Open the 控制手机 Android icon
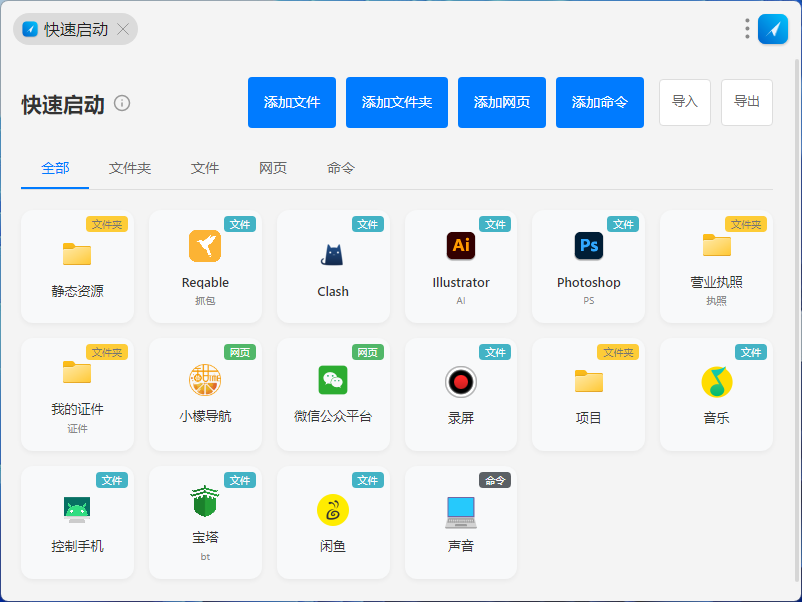This screenshot has height=602, width=802. [77, 510]
